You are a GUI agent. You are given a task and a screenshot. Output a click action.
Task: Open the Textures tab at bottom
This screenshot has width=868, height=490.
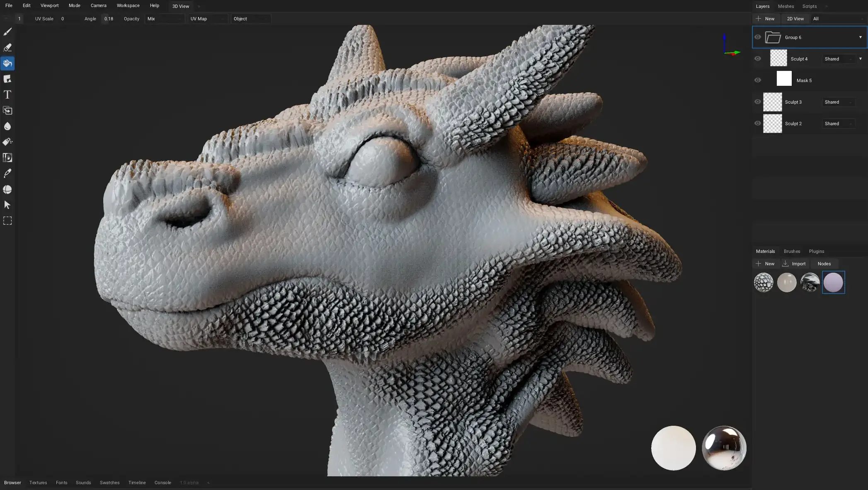(x=38, y=483)
